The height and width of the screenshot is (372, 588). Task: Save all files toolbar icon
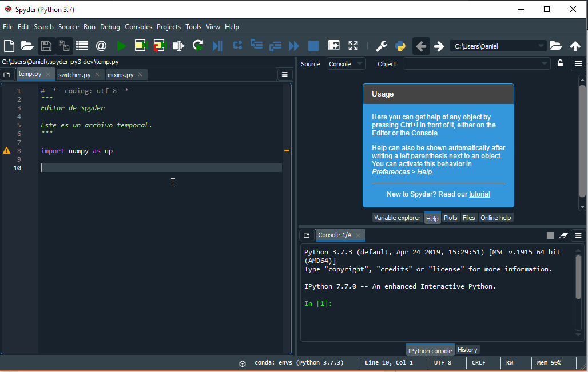(x=64, y=46)
